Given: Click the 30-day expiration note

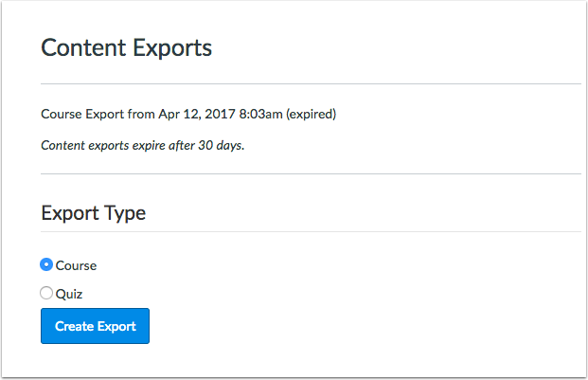Looking at the screenshot, I should [x=142, y=146].
